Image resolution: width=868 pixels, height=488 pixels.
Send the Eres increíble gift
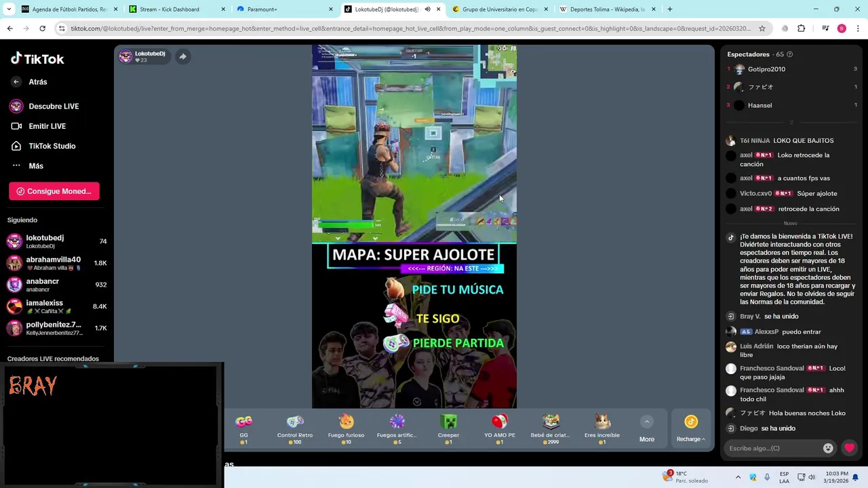pos(602,429)
